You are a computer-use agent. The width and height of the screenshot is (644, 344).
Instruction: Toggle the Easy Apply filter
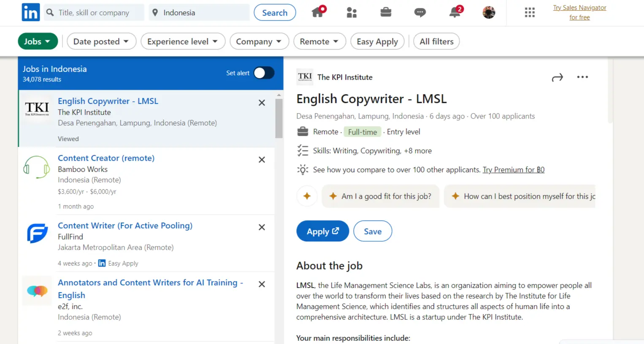pyautogui.click(x=377, y=41)
